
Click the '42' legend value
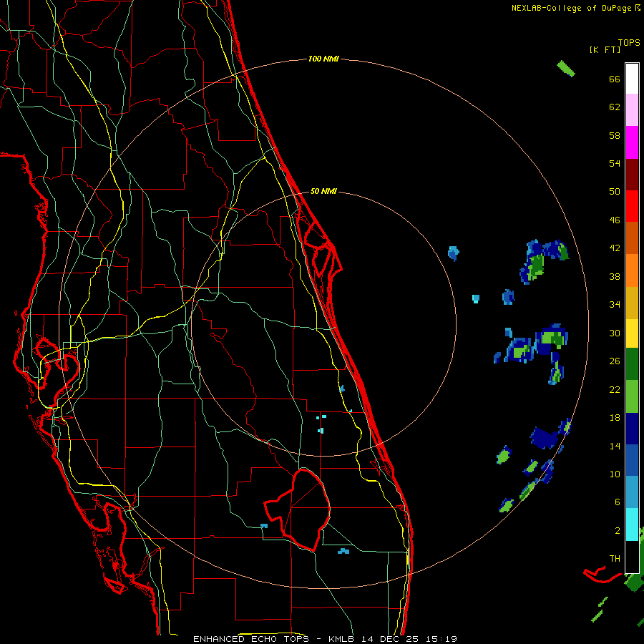[x=615, y=248]
